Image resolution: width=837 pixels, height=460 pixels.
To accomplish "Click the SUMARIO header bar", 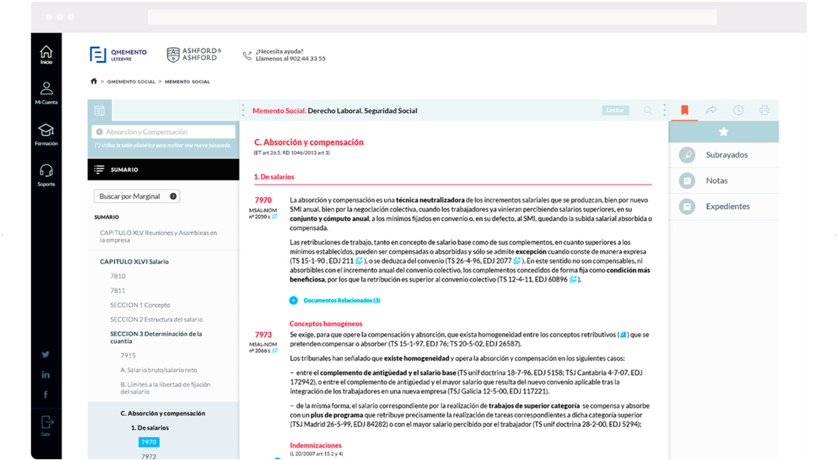I will pos(163,169).
